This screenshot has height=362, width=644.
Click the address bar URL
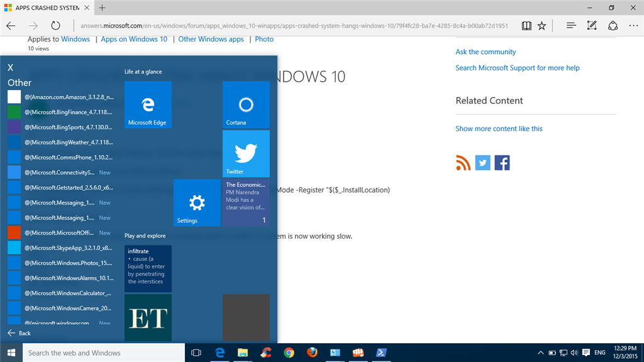294,26
